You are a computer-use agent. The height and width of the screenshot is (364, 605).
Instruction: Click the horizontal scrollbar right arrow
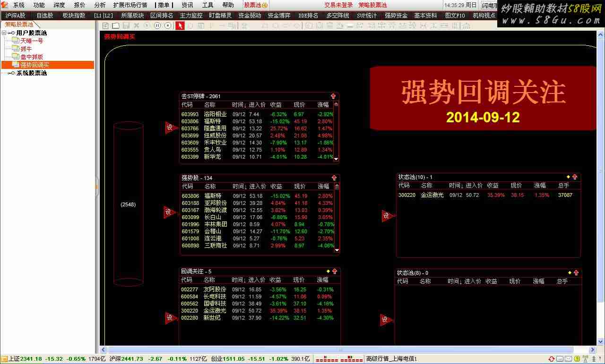(x=593, y=350)
